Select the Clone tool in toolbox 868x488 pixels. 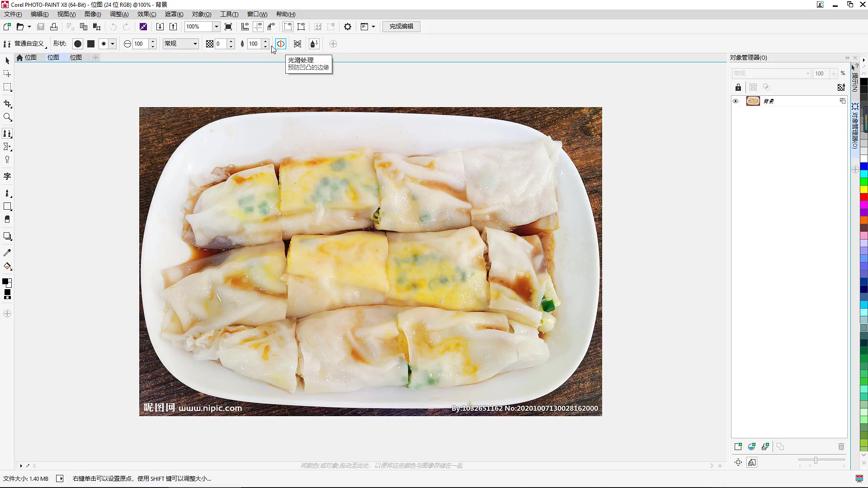pyautogui.click(x=7, y=134)
